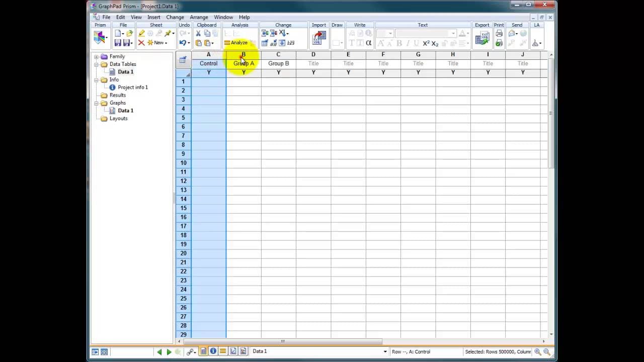The width and height of the screenshot is (644, 362).
Task: Open the View menu
Action: click(x=136, y=17)
